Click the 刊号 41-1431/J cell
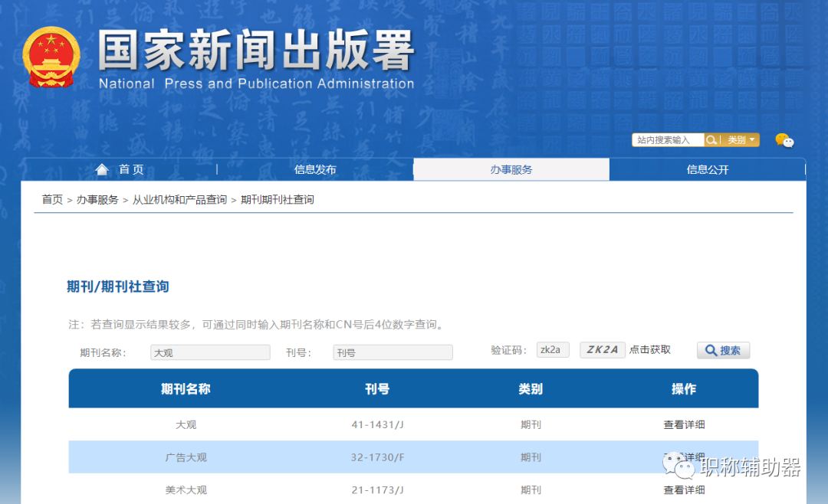 pos(377,425)
